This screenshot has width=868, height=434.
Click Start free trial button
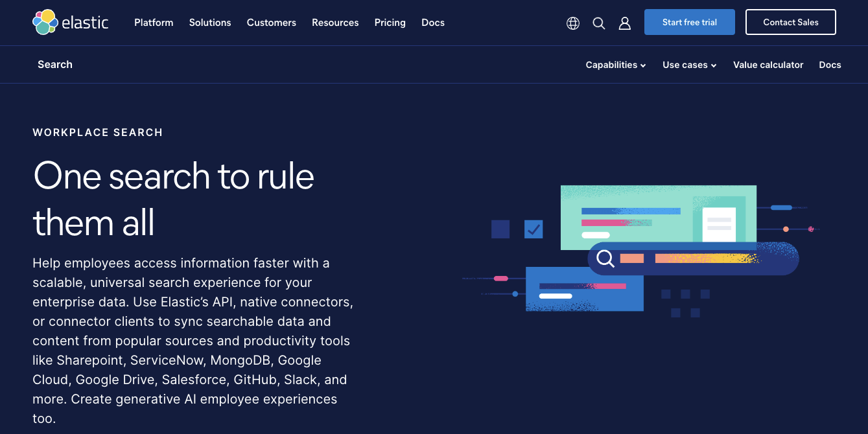690,22
